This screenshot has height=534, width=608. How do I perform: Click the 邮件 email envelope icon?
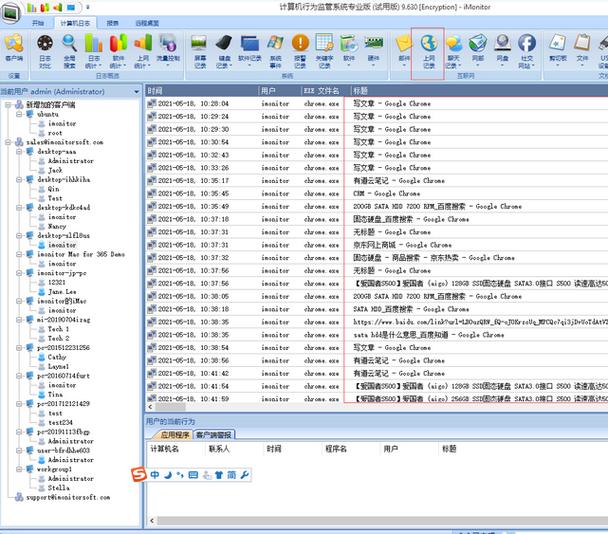(404, 49)
